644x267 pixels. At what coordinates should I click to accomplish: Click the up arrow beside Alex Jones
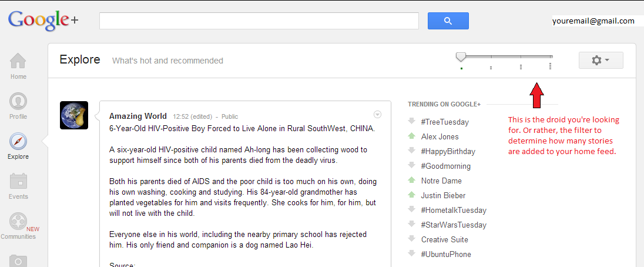411,136
